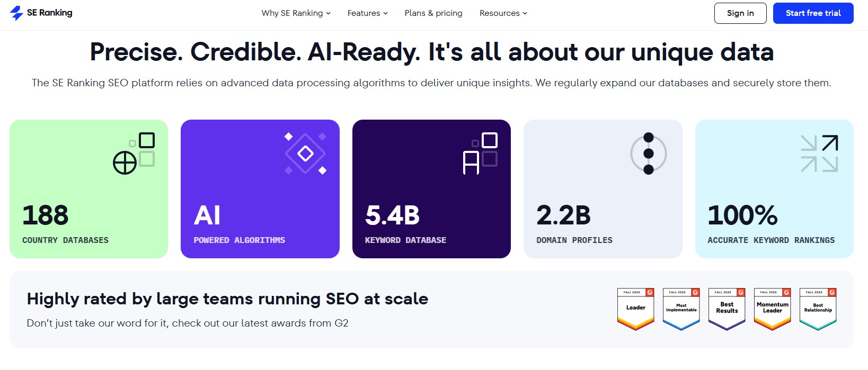Click the three-dot icon on Domain Profiles card
The height and width of the screenshot is (370, 868).
[x=648, y=154]
